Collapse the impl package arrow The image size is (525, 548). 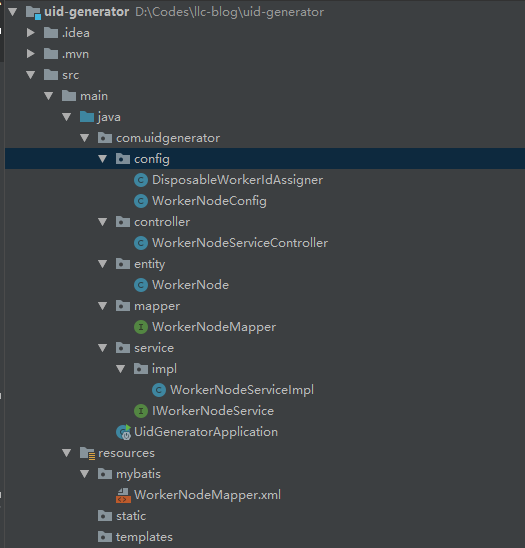[x=121, y=369]
